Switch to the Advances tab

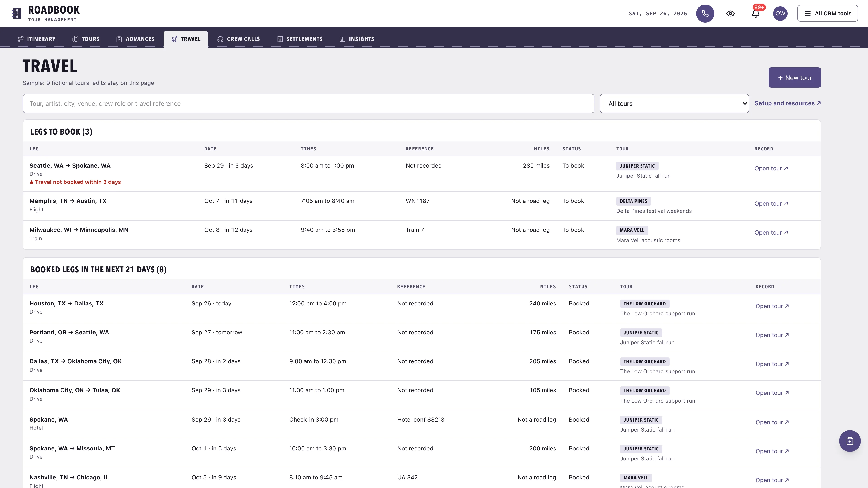(135, 39)
